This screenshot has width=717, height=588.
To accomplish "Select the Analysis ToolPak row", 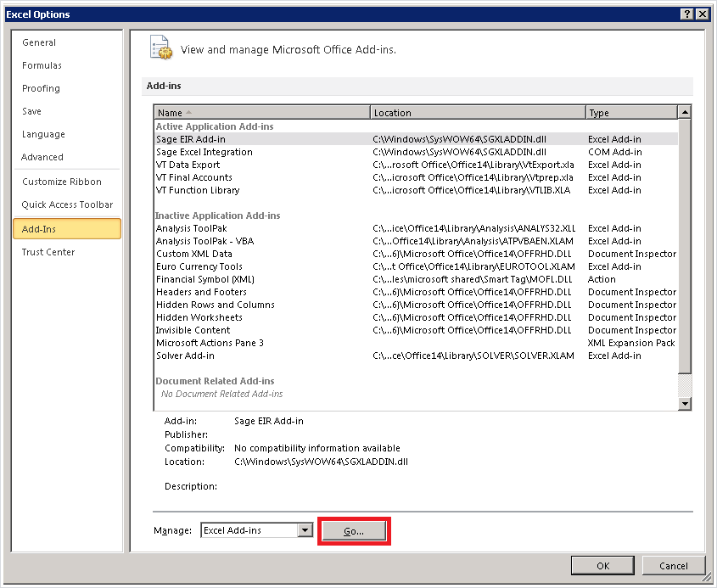I will pos(416,228).
